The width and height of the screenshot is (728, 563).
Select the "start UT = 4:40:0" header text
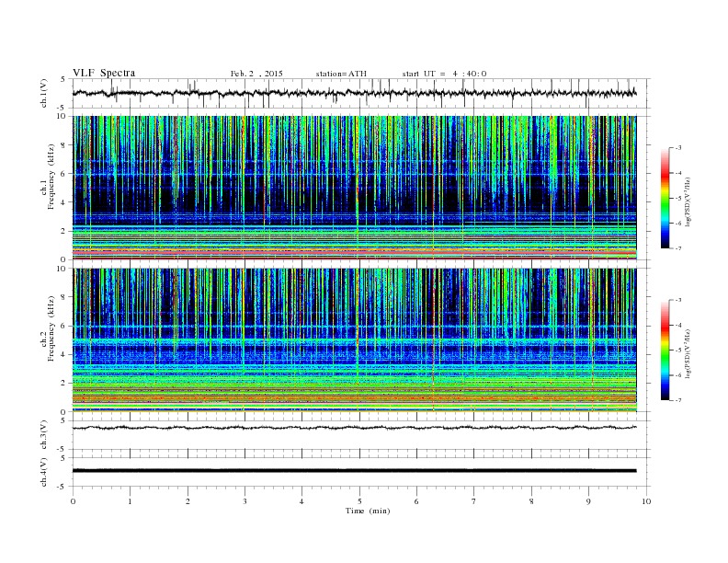[444, 74]
